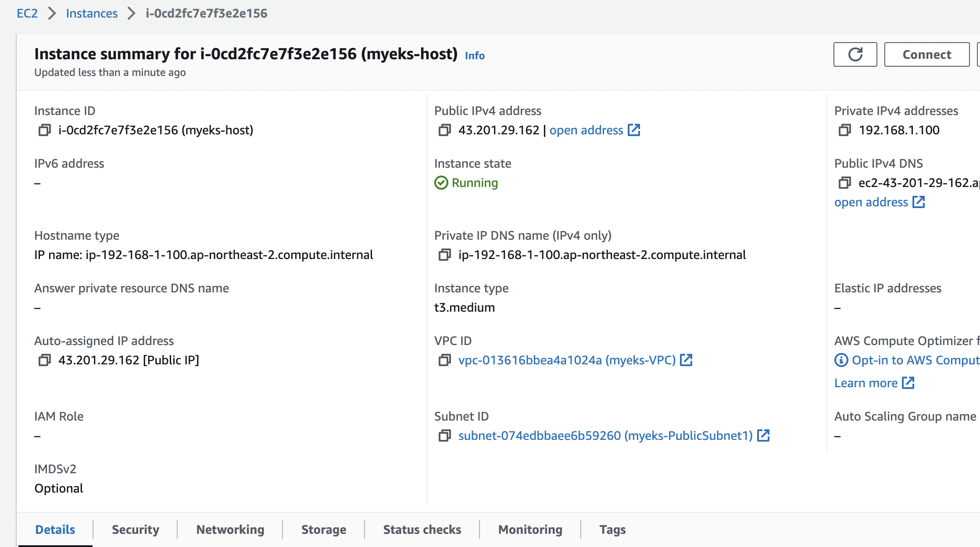The height and width of the screenshot is (547, 980).
Task: Click the external link icon beside Learn more
Action: [908, 383]
